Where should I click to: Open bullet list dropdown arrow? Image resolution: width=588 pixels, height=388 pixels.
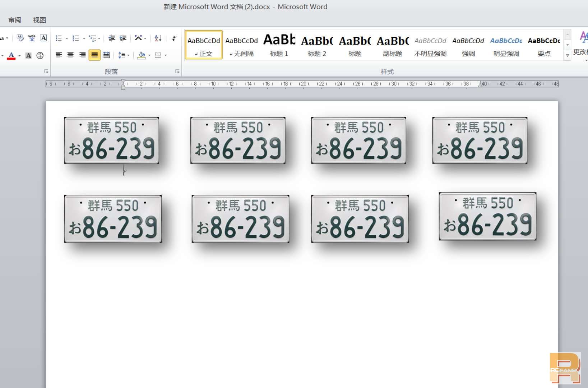(x=67, y=38)
